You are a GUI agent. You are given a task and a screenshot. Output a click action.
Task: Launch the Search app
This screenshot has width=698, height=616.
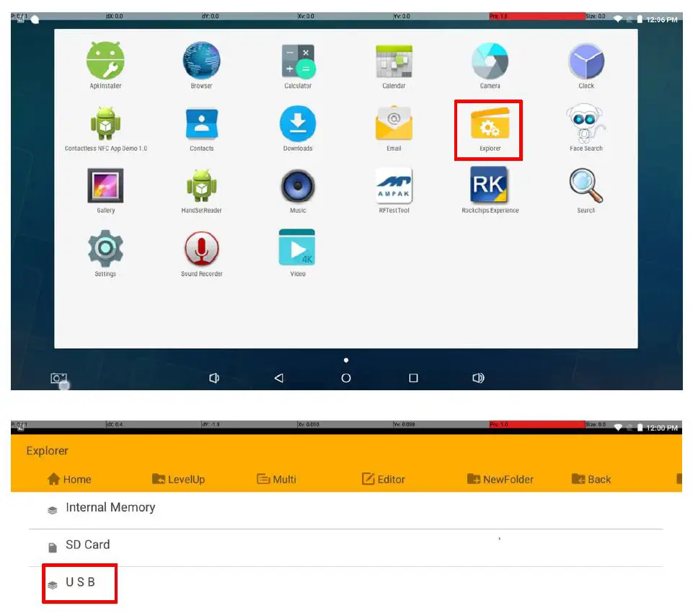click(x=586, y=190)
